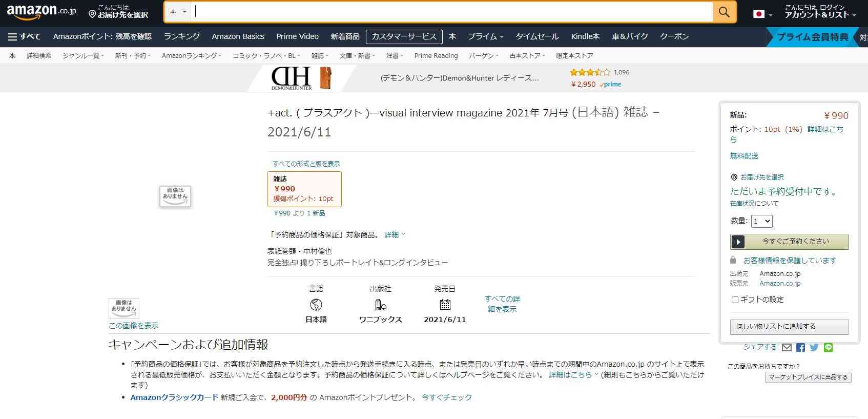This screenshot has width=868, height=419.
Task: Click the Japan flag language selector
Action: [x=762, y=14]
